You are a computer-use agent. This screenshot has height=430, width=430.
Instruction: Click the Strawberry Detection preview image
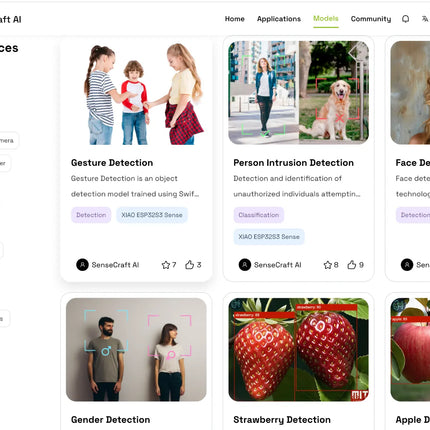299,350
